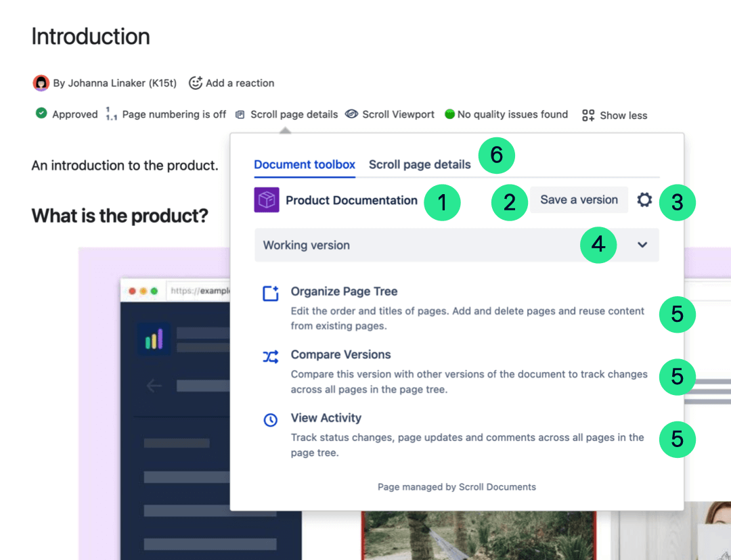This screenshot has height=560, width=731.
Task: Open the Page managed by Scroll Documents link
Action: pos(457,486)
